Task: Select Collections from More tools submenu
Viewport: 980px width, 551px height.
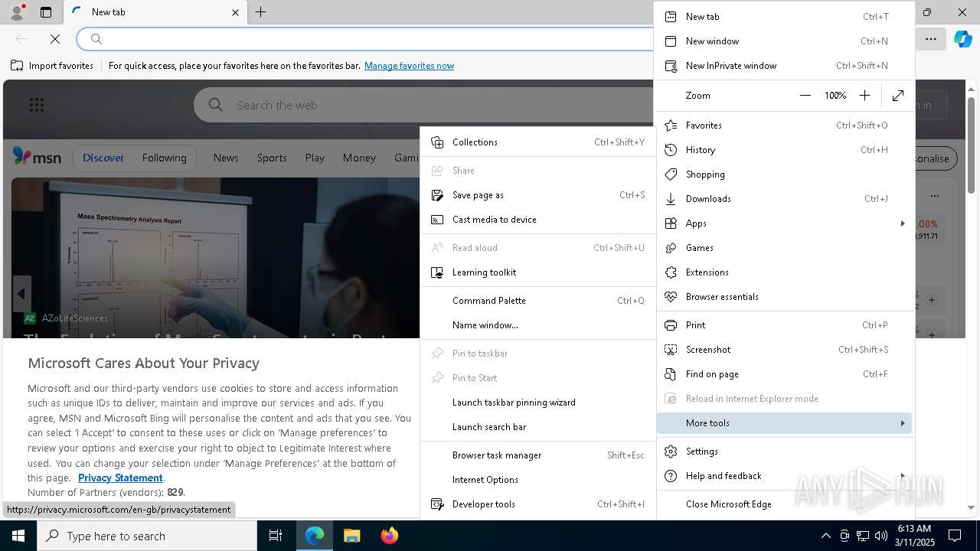Action: click(537, 142)
